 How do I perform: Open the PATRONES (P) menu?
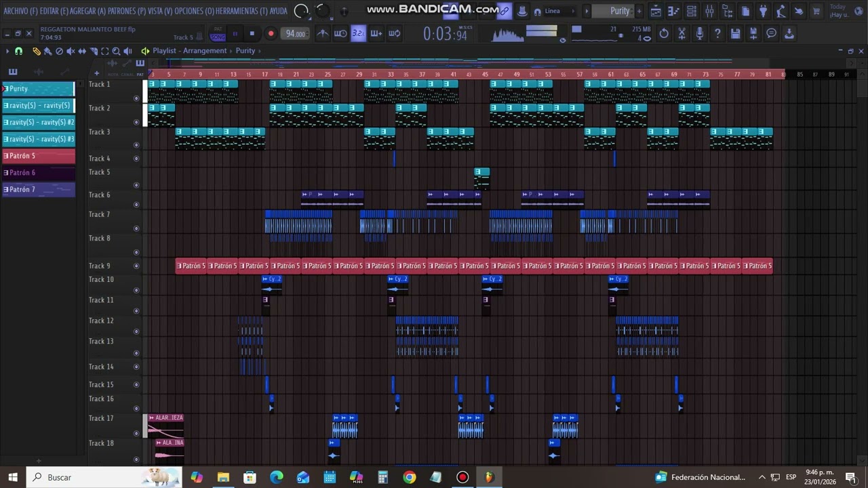[127, 11]
